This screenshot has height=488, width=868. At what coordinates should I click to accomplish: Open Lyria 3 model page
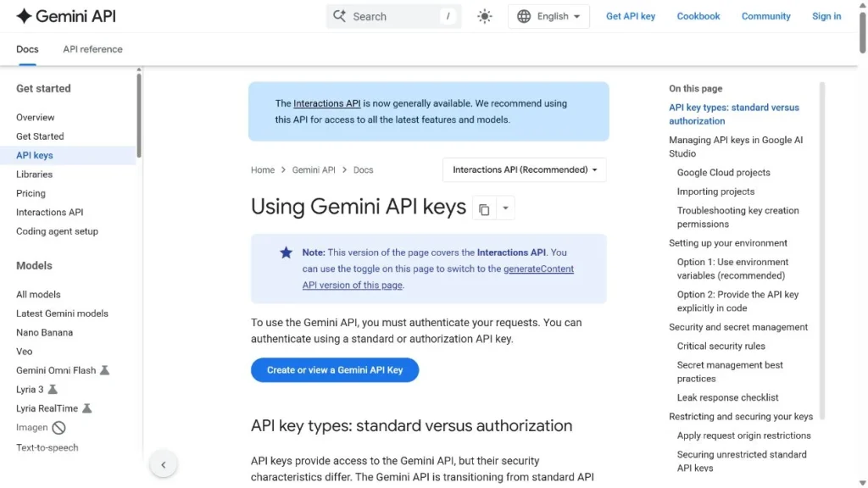pyautogui.click(x=30, y=390)
